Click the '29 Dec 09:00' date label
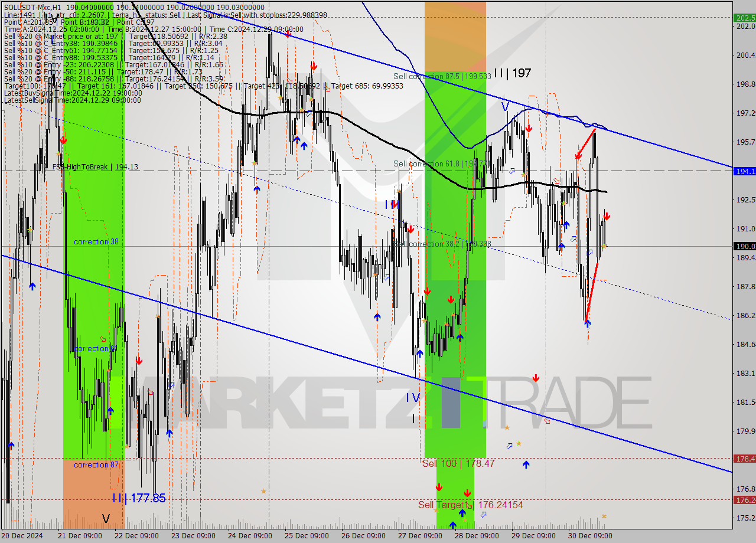Screen dimensions: 756x543 pos(533,536)
